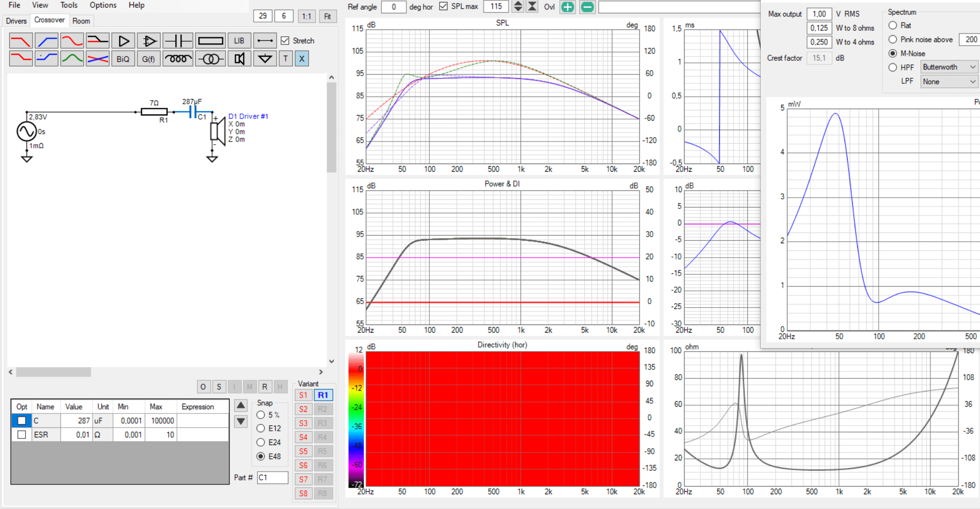
Task: Add a loudspeaker driver component
Action: point(239,59)
